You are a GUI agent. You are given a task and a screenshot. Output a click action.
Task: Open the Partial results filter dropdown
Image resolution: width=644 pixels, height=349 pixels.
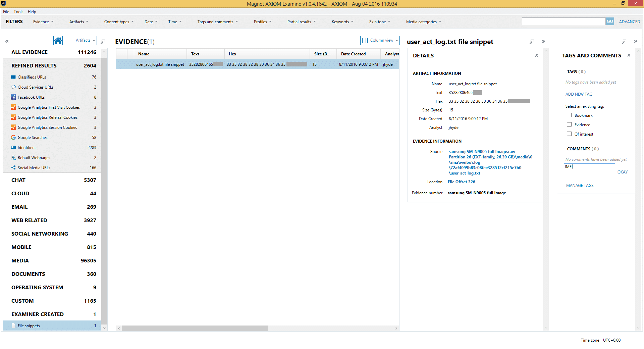(x=302, y=22)
